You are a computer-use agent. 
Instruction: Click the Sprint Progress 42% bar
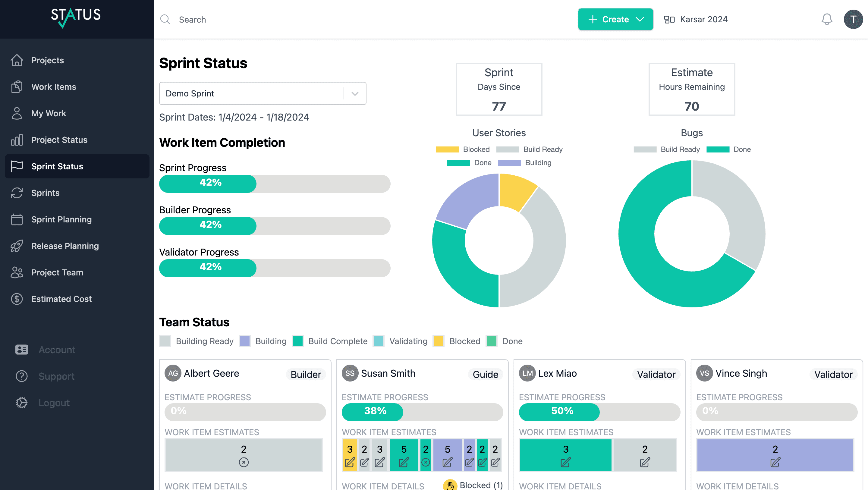coord(274,184)
